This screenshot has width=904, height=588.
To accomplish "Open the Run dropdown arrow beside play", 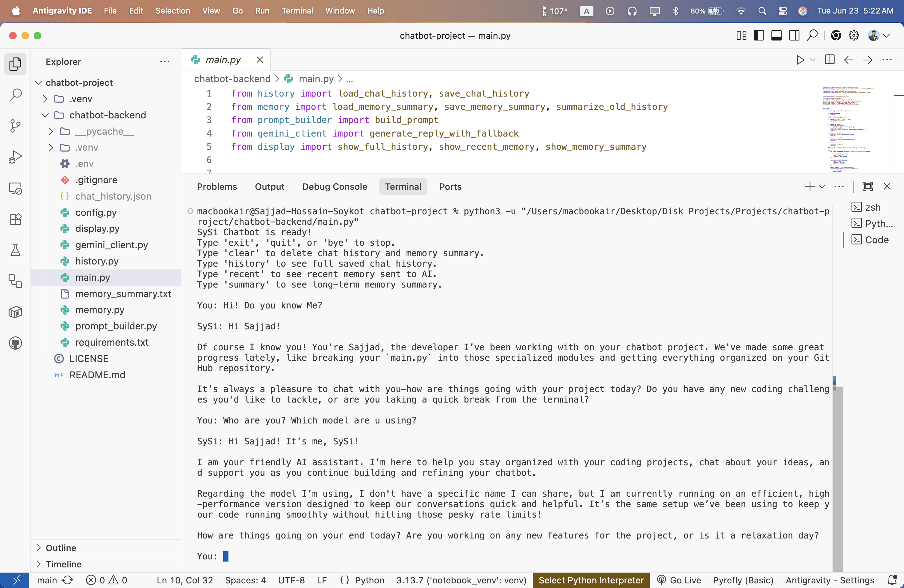I will tap(812, 60).
